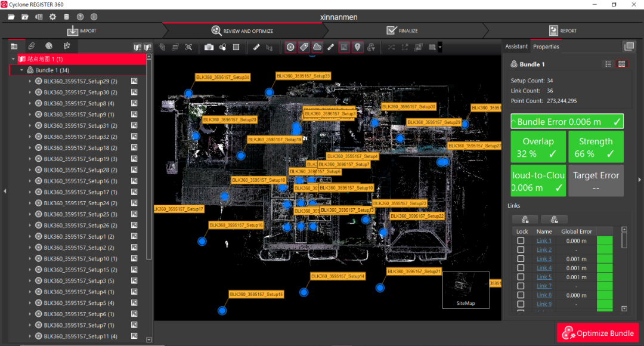644x346 pixels.
Task: Click green status swatch for Link 8
Action: click(605, 295)
